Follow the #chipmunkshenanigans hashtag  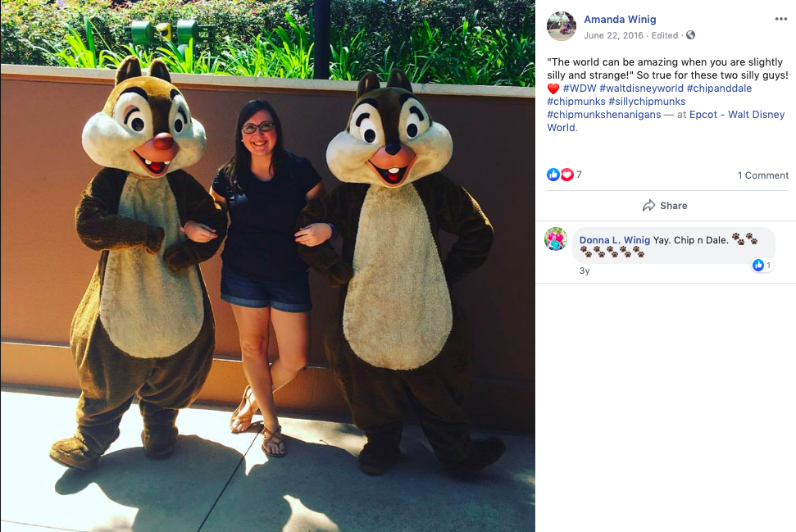pos(604,115)
